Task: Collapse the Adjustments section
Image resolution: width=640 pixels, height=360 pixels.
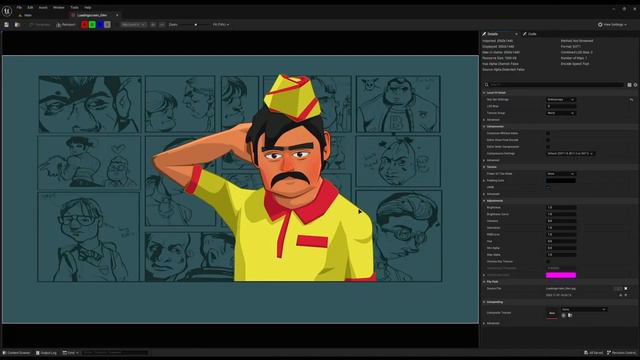Action: click(484, 201)
